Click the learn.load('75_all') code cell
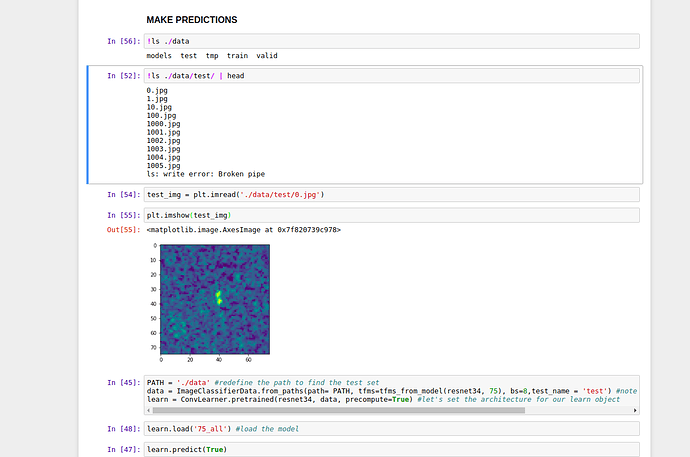Viewport: 690px width, 457px height. (x=392, y=429)
